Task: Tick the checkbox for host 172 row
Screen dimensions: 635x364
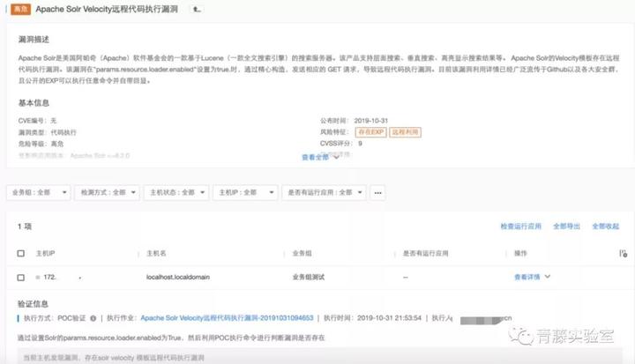Action: 21,278
